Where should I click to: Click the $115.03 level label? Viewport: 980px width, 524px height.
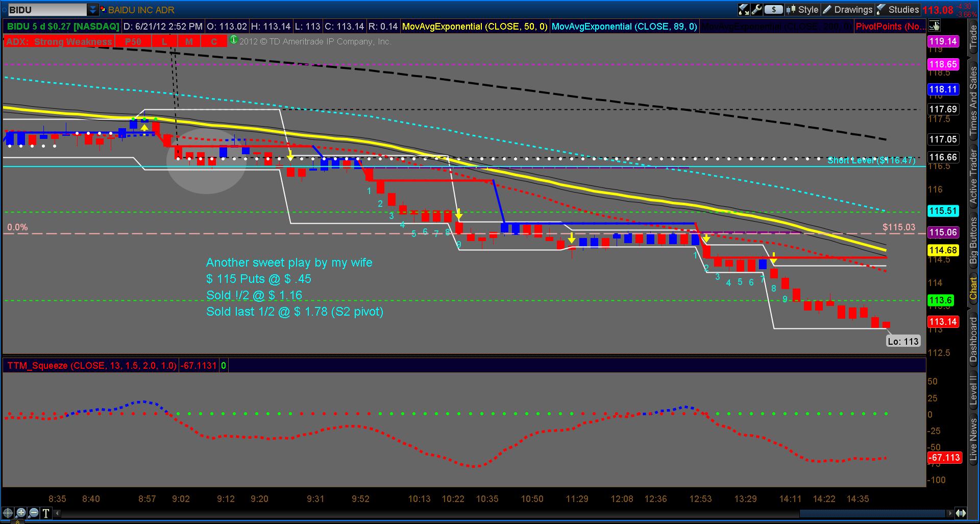click(x=899, y=227)
